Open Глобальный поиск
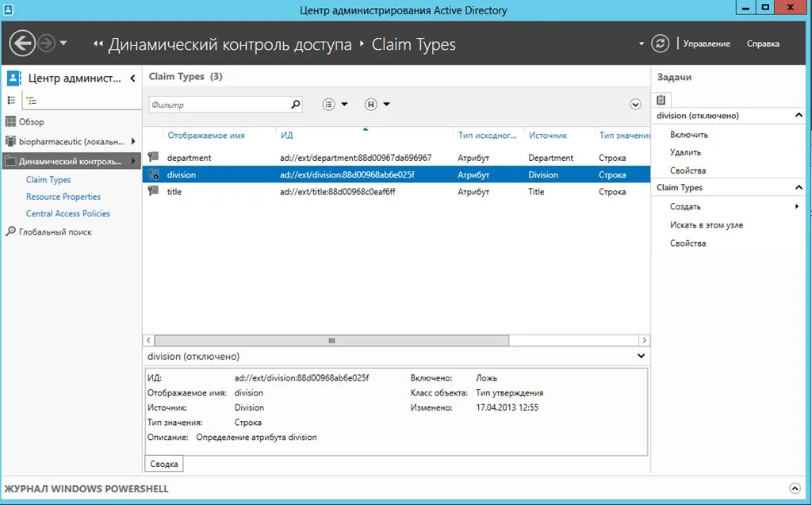Viewport: 812px width, 505px height. 55,232
